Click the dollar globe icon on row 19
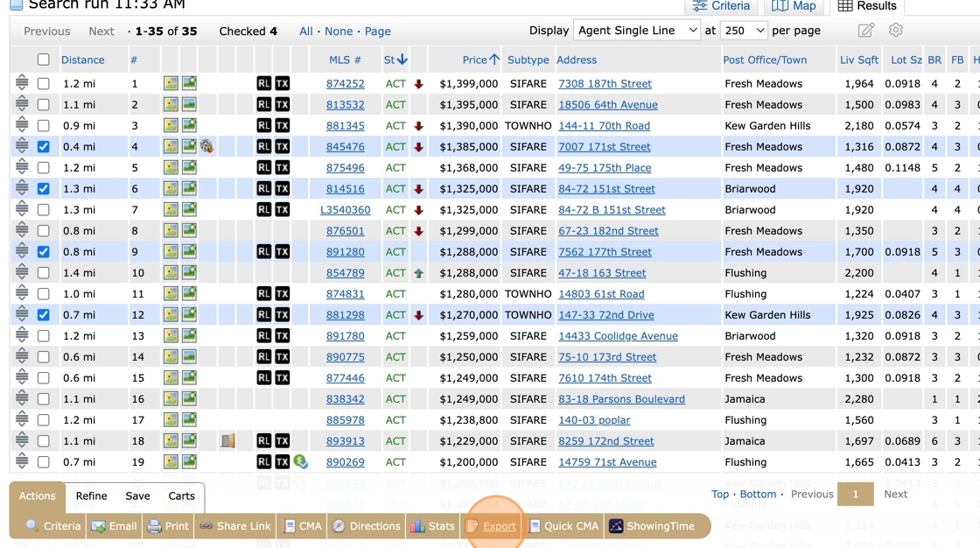 click(301, 461)
